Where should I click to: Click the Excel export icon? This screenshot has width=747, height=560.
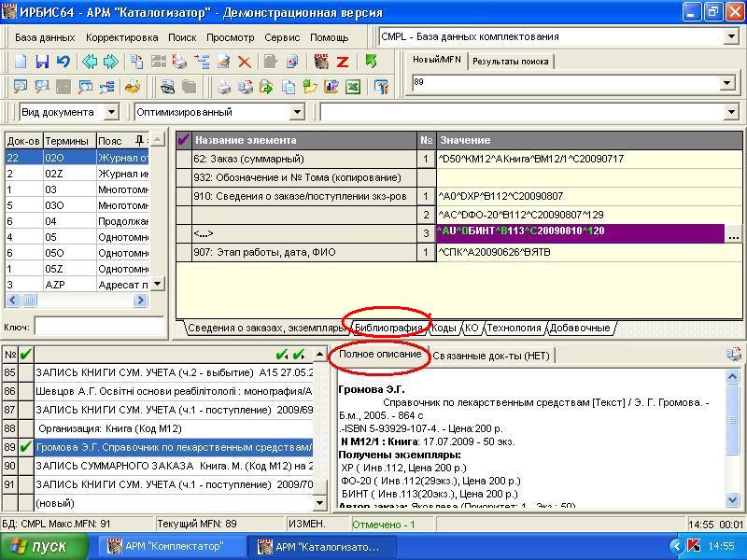pos(354,87)
